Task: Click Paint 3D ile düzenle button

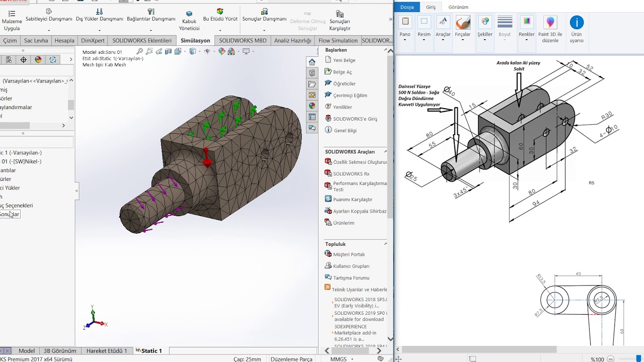Action: tap(550, 29)
